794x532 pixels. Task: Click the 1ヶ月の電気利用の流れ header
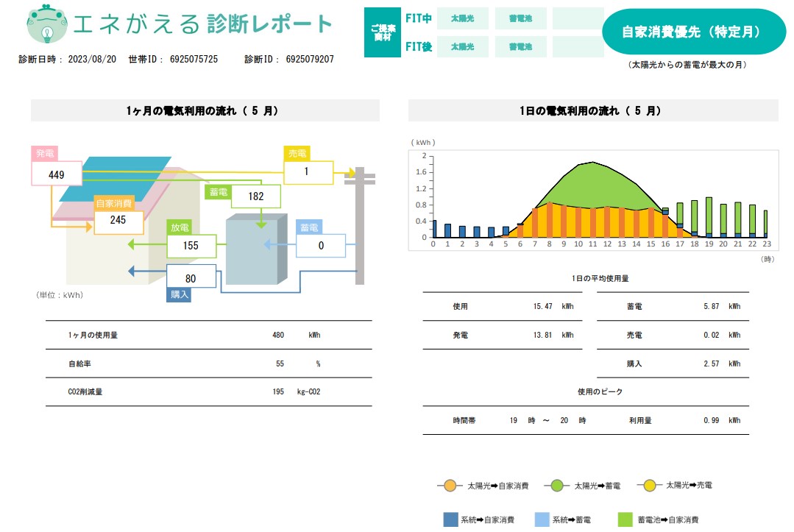tap(205, 110)
